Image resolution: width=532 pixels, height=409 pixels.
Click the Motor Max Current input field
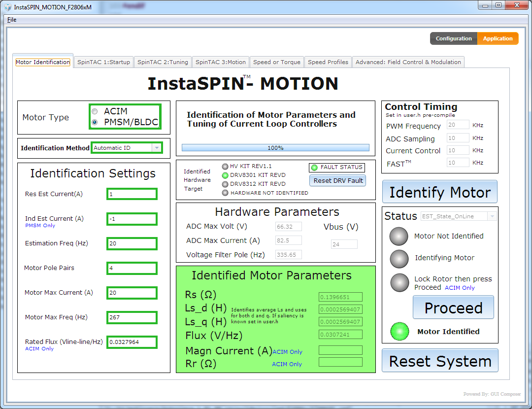(132, 293)
